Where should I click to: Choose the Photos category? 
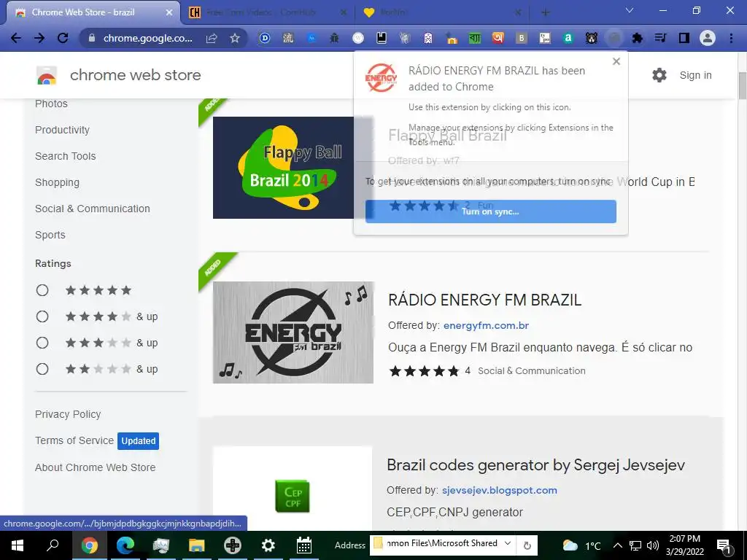52,104
